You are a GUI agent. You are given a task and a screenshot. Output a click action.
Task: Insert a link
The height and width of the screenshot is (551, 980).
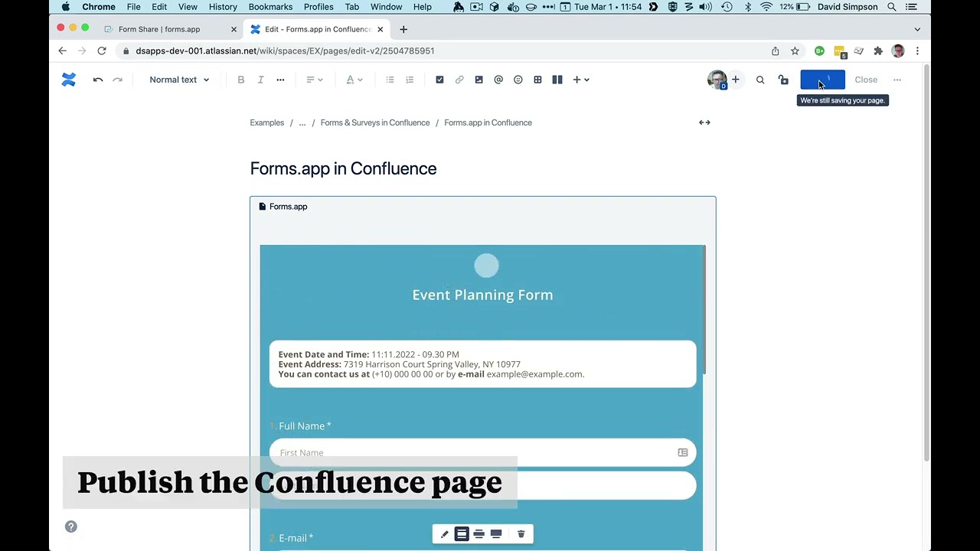pos(459,80)
